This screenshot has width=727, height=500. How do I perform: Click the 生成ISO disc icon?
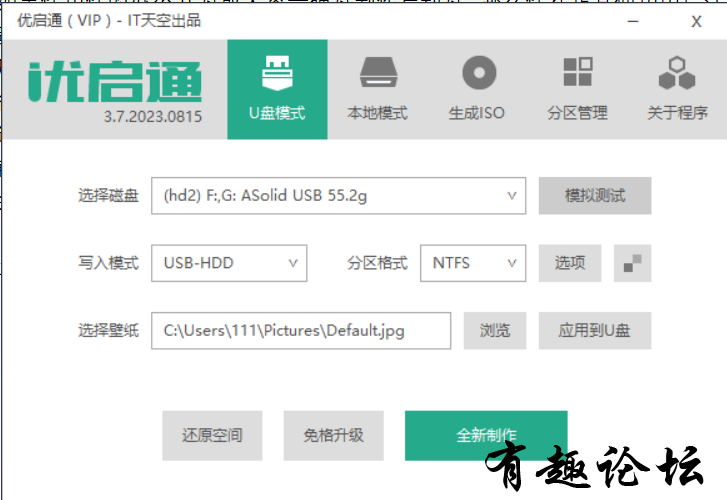[x=479, y=72]
